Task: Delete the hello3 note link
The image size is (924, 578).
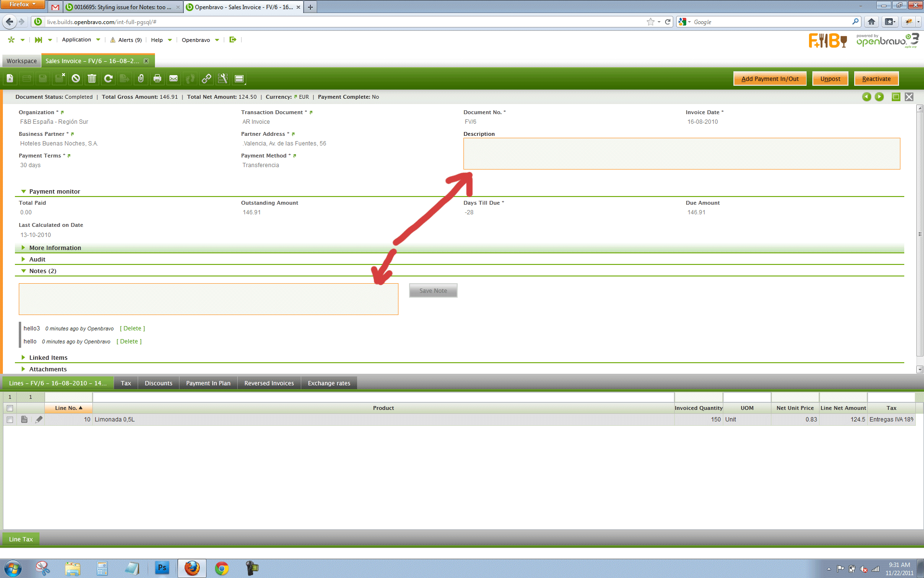Action: tap(132, 328)
